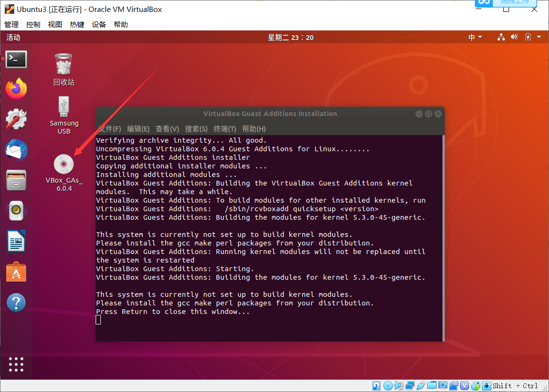Open Thunderbird mail from the dock
The height and width of the screenshot is (392, 549).
click(16, 150)
